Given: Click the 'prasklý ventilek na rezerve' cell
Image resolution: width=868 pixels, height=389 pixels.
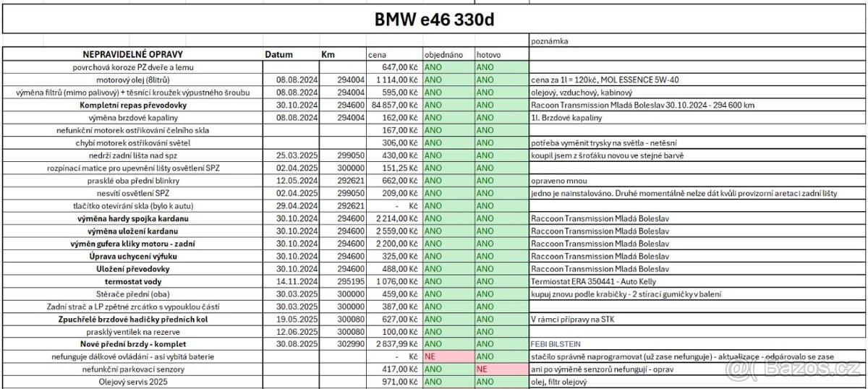Looking at the screenshot, I should pyautogui.click(x=132, y=331).
